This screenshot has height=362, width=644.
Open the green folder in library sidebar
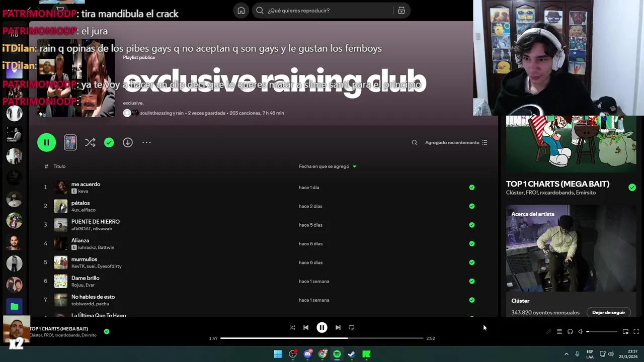(14, 306)
